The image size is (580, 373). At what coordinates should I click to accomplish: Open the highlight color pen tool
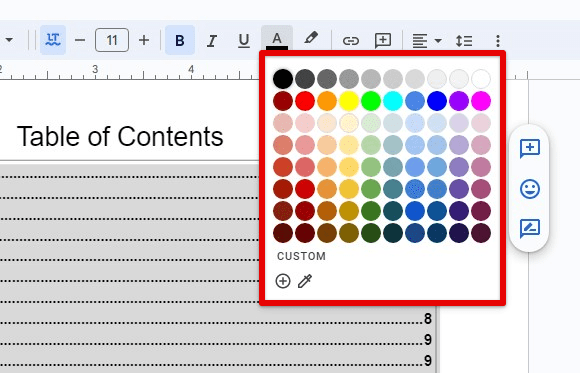click(x=311, y=38)
